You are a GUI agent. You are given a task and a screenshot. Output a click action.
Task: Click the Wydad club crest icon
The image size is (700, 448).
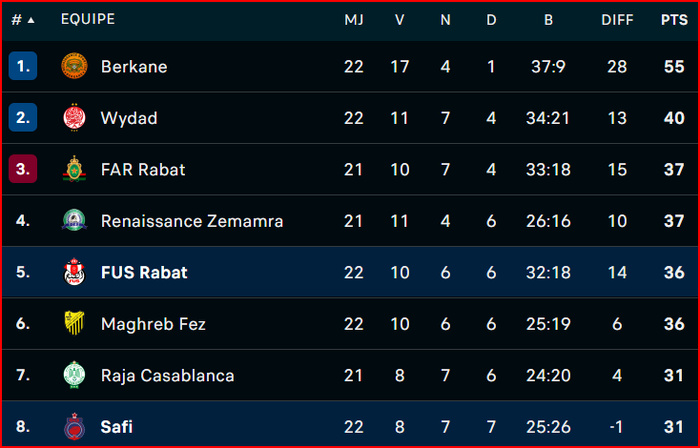click(x=74, y=118)
